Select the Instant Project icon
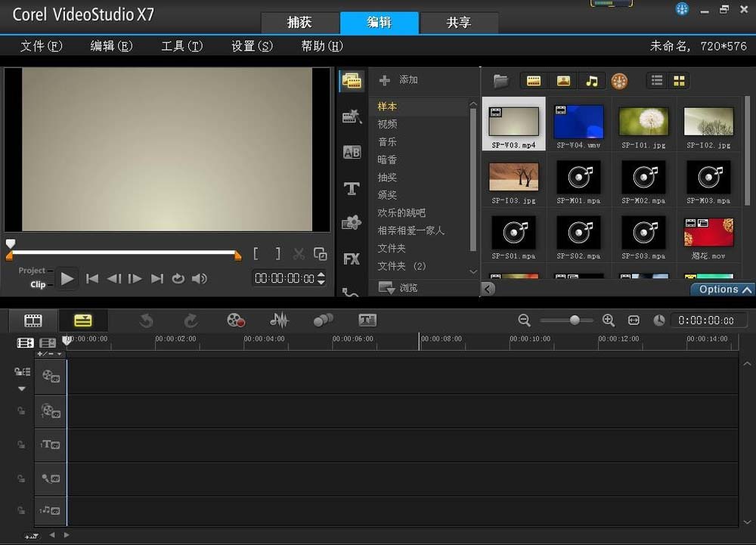 [x=351, y=116]
